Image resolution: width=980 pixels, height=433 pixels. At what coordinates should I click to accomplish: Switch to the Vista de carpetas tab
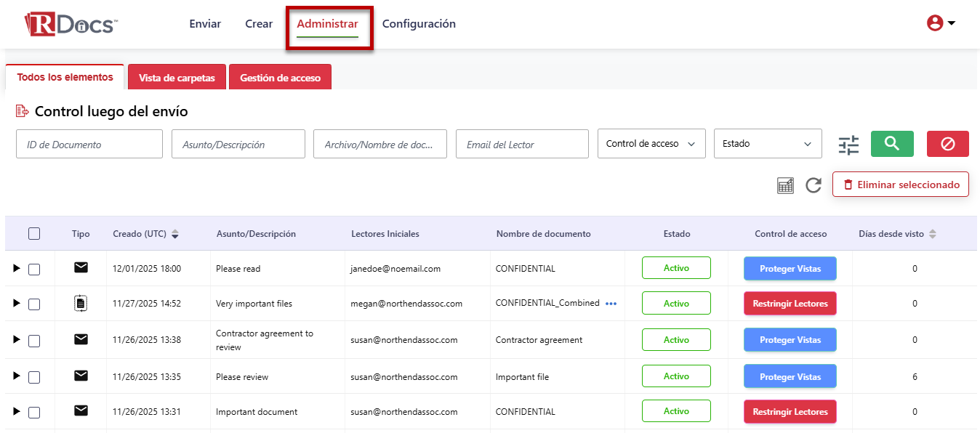tap(177, 78)
